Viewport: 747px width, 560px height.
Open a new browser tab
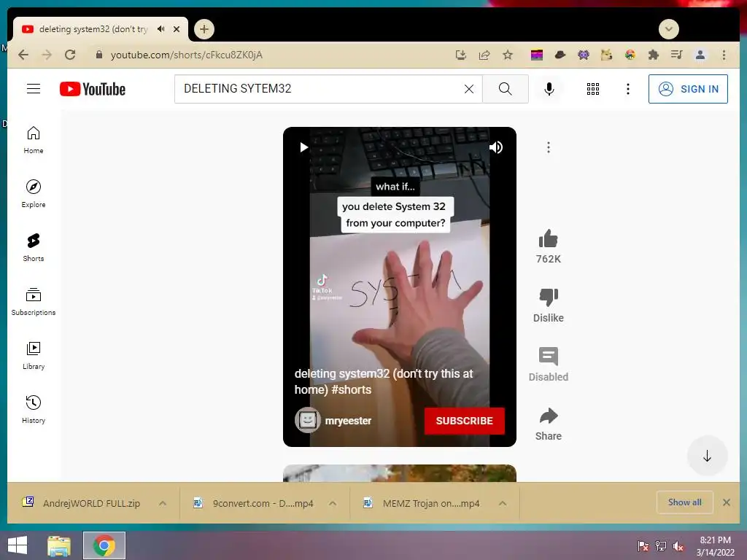204,29
